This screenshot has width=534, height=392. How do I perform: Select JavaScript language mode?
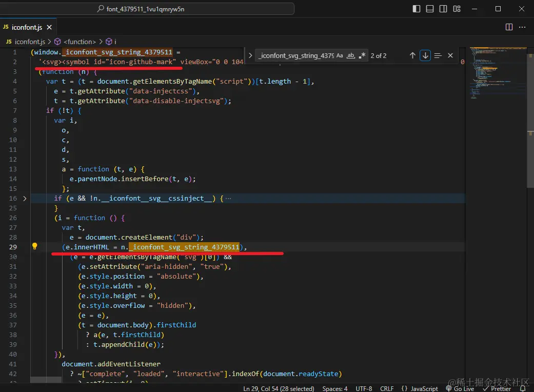click(x=424, y=388)
